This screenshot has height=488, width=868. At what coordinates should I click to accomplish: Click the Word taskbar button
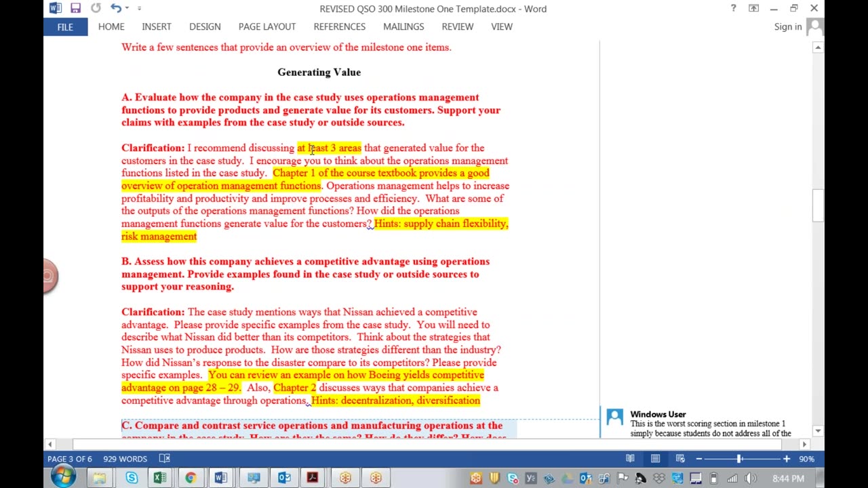220,479
